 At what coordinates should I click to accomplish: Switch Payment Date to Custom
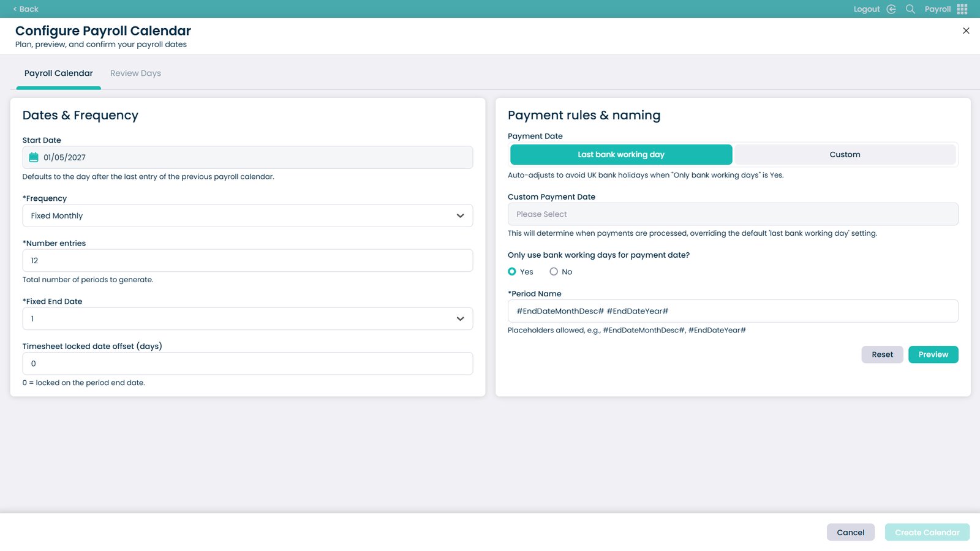tap(845, 155)
